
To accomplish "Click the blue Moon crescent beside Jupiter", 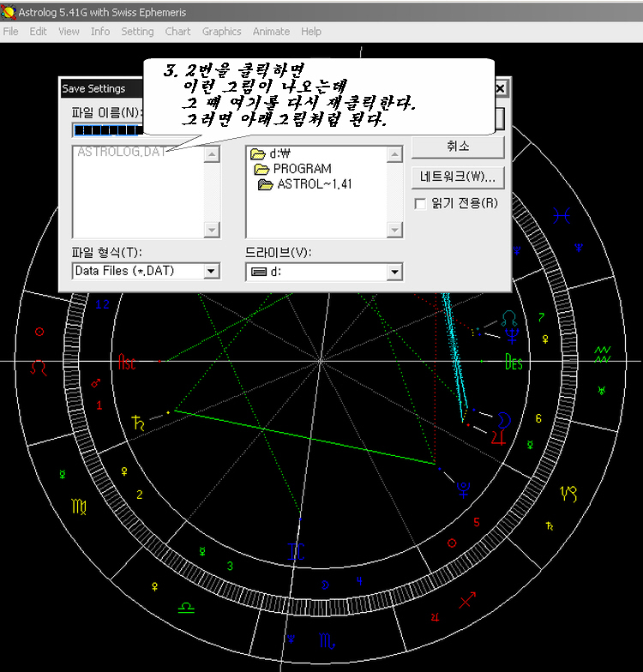I will pos(504,420).
